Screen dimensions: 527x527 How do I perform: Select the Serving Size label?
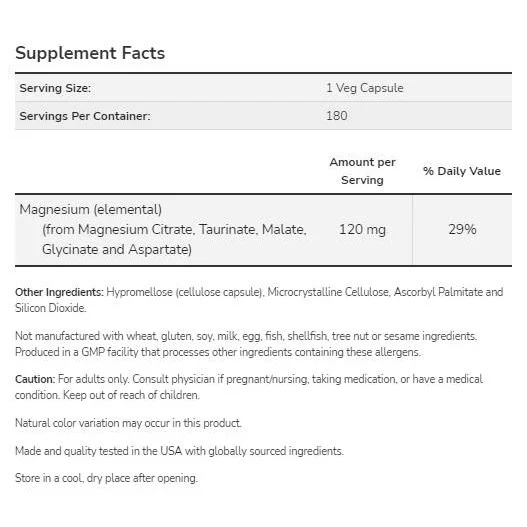pos(55,88)
